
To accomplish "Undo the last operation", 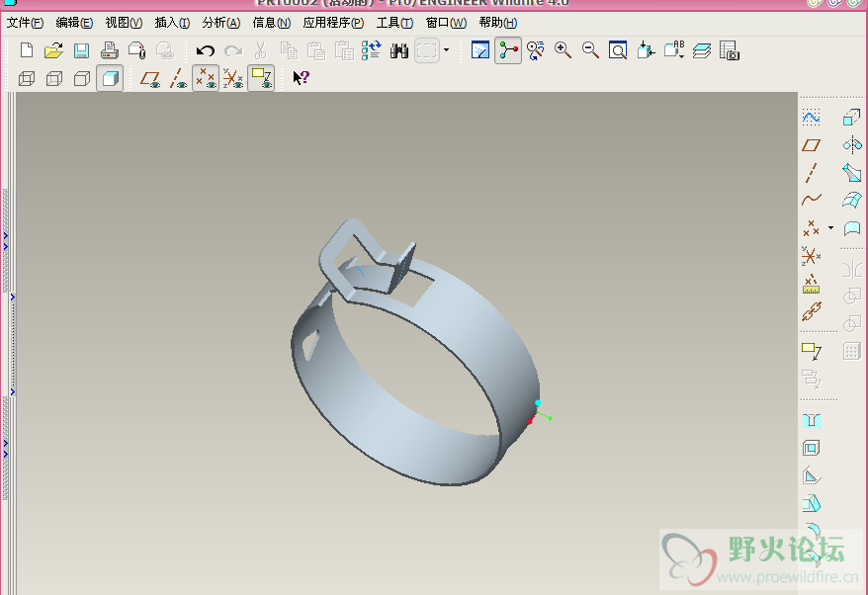I will pos(206,51).
